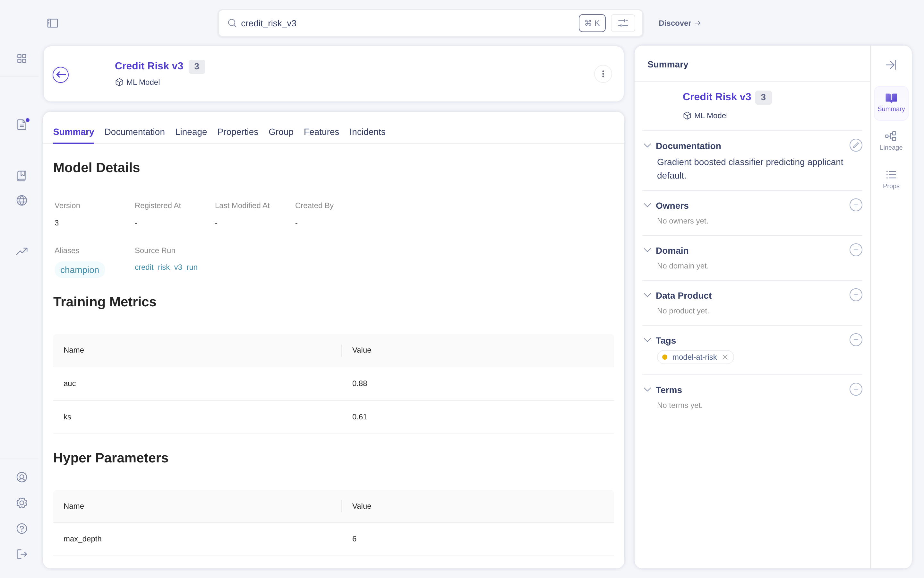Screen dimensions: 924x578
Task: Click the champion alias badge
Action: coord(80,270)
